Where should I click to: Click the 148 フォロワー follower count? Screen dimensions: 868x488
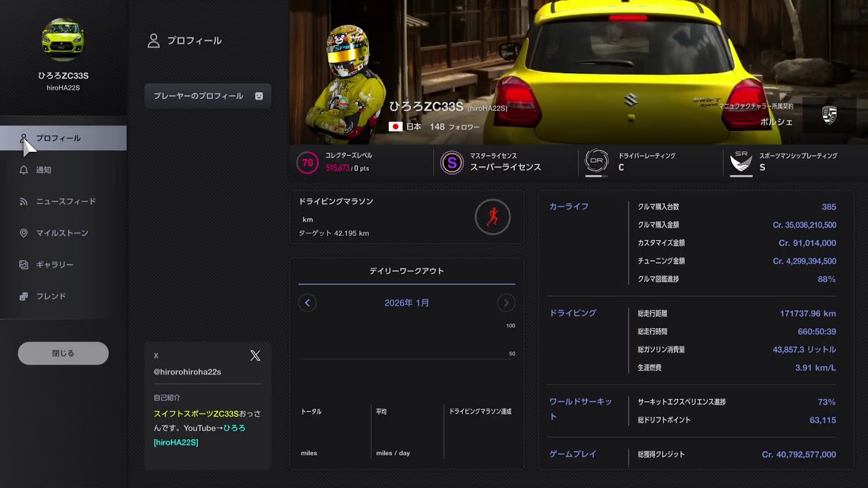click(454, 127)
